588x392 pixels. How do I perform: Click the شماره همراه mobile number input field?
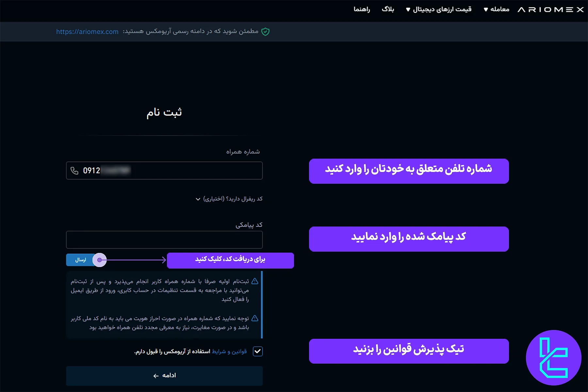pyautogui.click(x=164, y=170)
